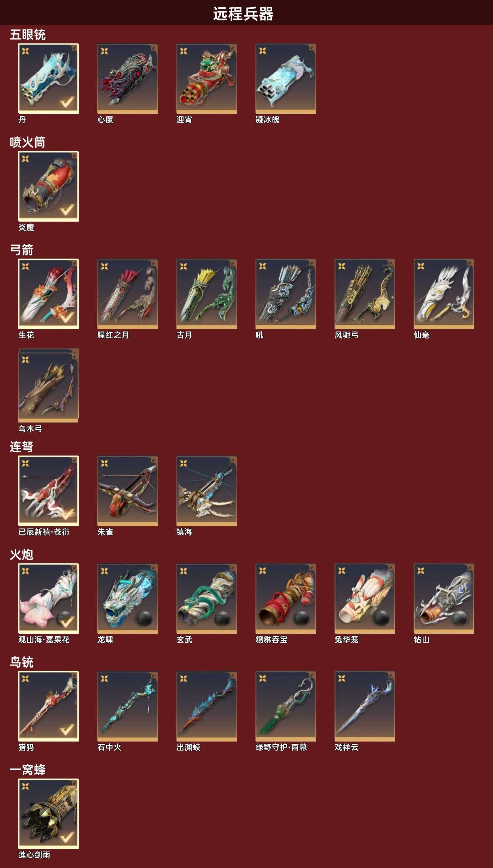Image resolution: width=493 pixels, height=868 pixels.
Task: Click the 乌木弓 name label
Action: click(x=30, y=429)
